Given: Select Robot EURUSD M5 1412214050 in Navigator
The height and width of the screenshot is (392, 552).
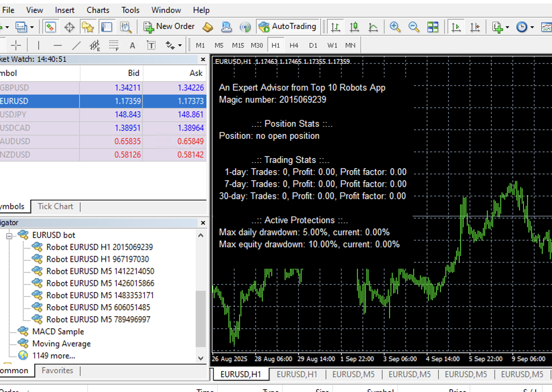Looking at the screenshot, I should tap(100, 271).
